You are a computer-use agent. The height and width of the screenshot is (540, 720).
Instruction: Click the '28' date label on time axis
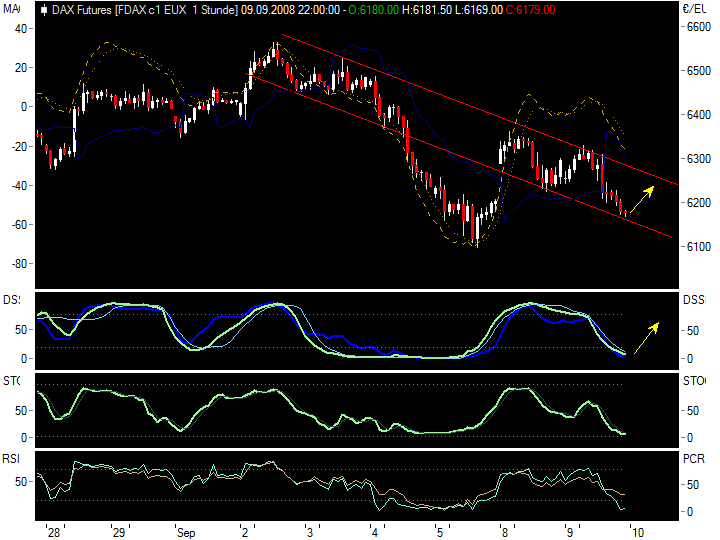coord(54,533)
